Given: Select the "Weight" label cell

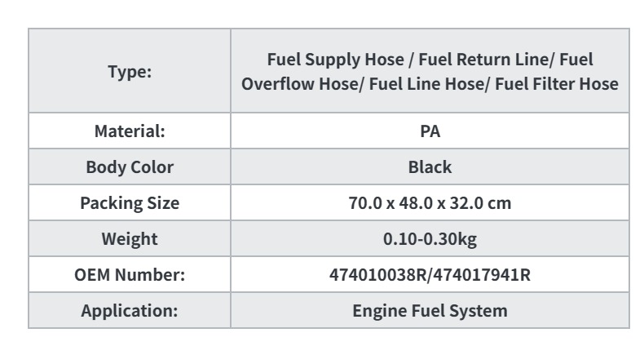Looking at the screenshot, I should point(130,239).
